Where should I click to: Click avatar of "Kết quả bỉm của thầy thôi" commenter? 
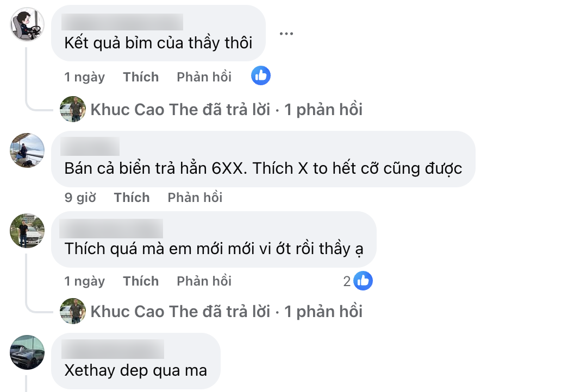tap(27, 24)
